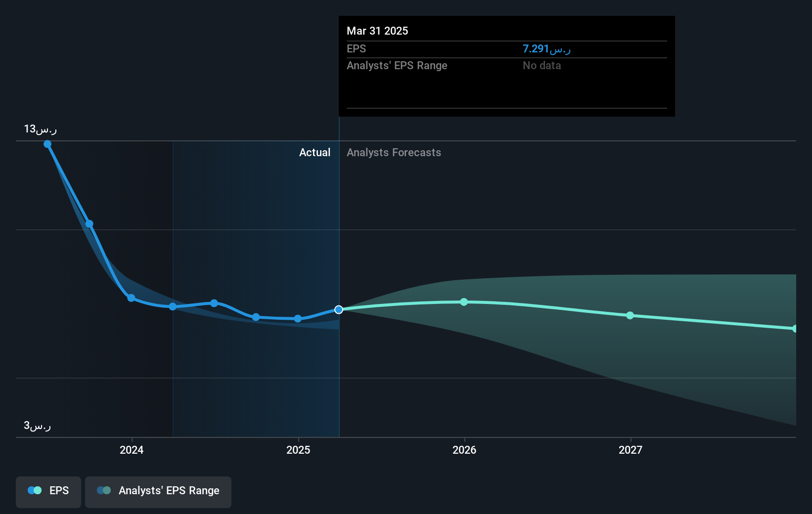This screenshot has height=514, width=812.
Task: Click the last forecast point after 2027
Action: coord(795,329)
